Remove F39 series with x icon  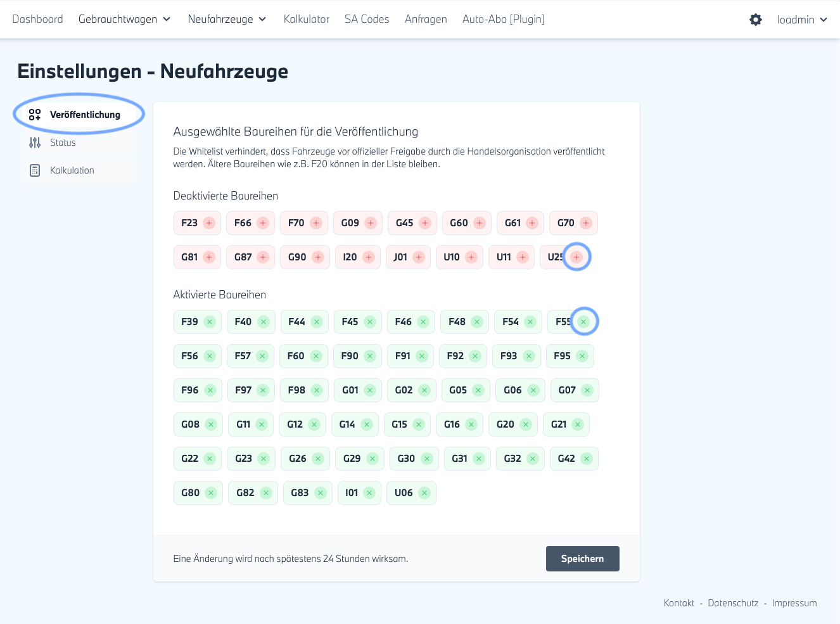pyautogui.click(x=210, y=322)
